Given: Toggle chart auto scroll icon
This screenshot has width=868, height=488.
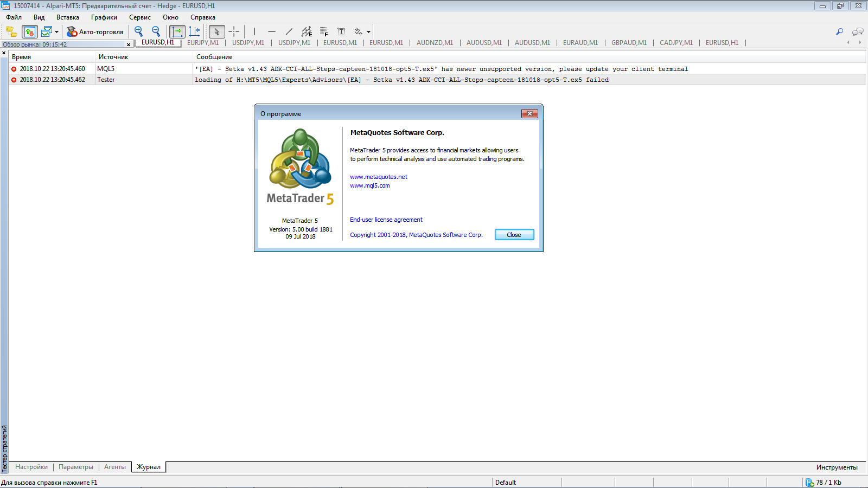Looking at the screenshot, I should click(x=177, y=31).
